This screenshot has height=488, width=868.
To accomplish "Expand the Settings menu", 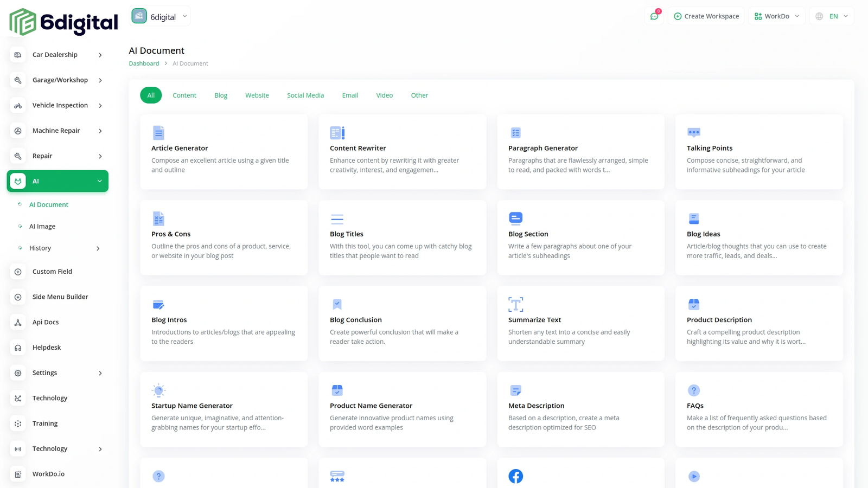I will click(58, 373).
